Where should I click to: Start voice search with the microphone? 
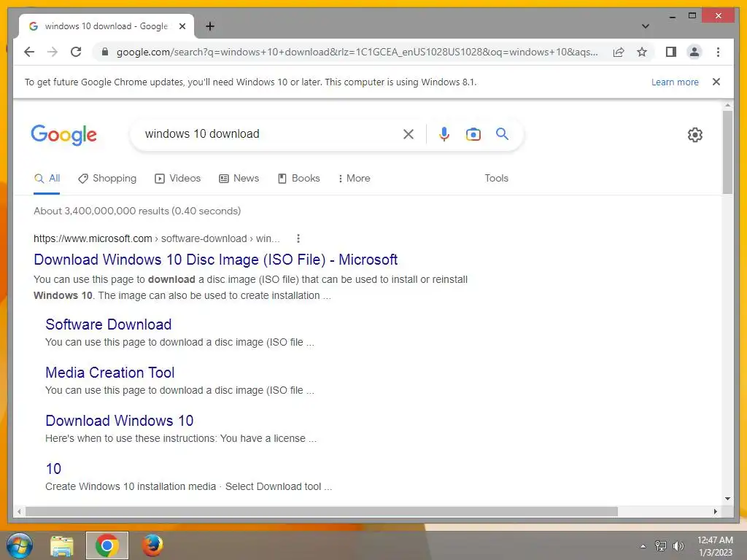[x=444, y=134]
